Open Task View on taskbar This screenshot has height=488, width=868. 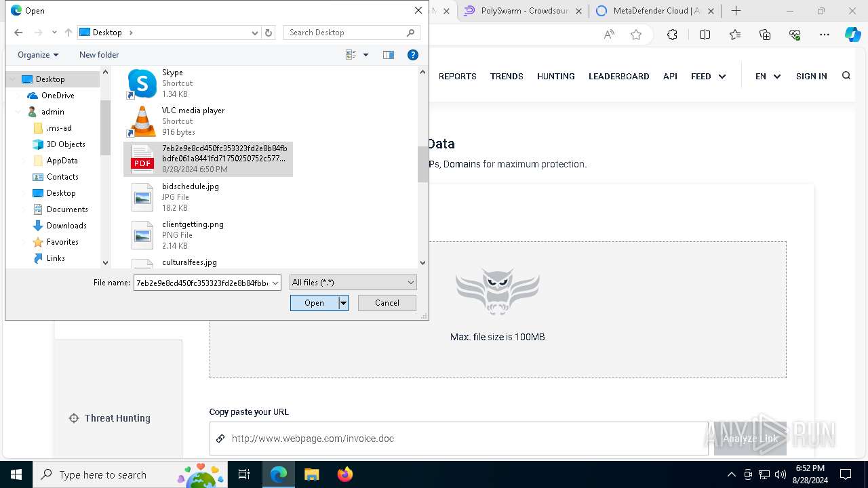(244, 474)
